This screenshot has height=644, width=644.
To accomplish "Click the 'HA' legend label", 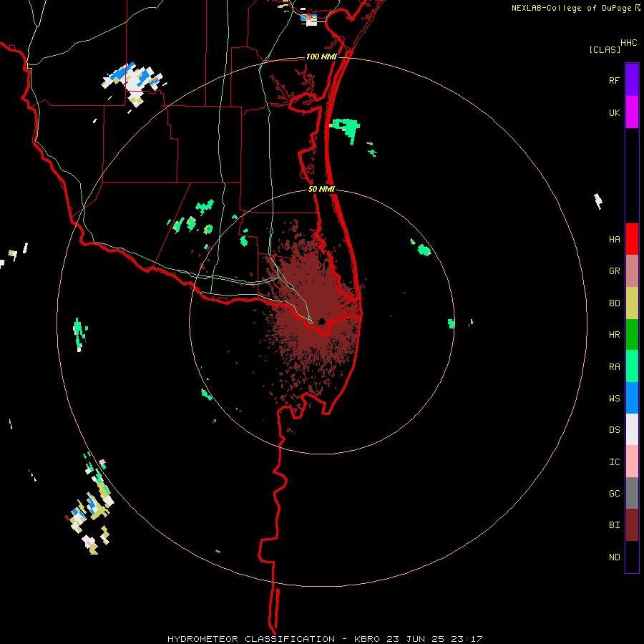I will [x=614, y=239].
